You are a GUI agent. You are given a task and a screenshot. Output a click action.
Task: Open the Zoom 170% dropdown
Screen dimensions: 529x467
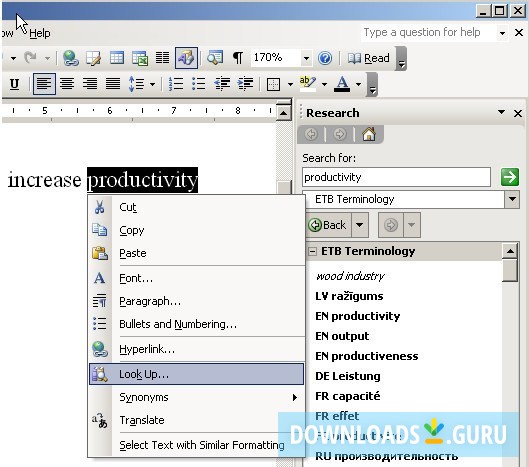pyautogui.click(x=306, y=58)
